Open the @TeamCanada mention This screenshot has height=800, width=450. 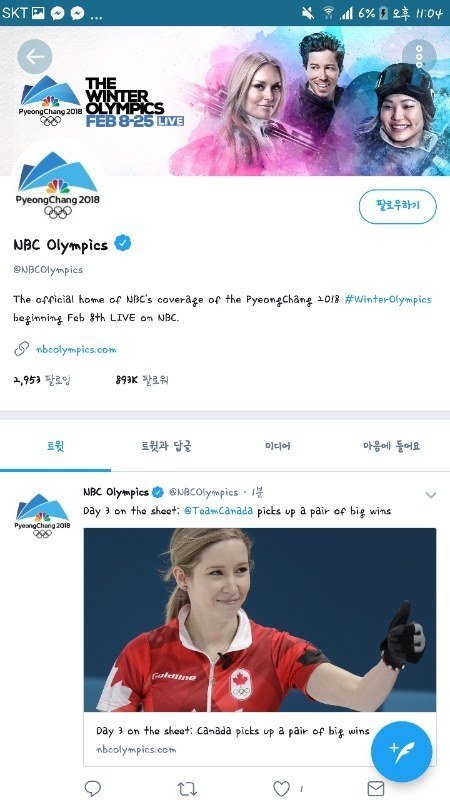218,511
